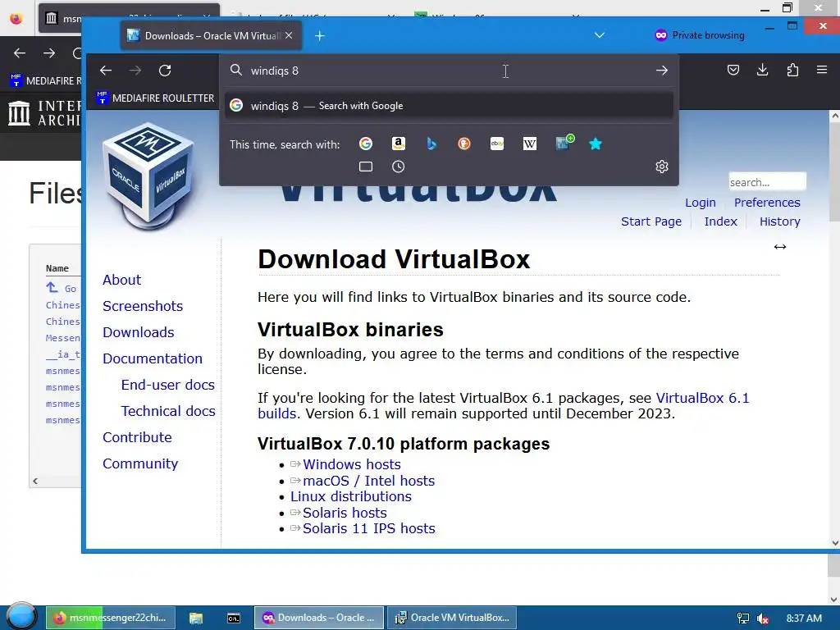Download the Solaris hosts package
840x630 pixels.
coord(345,513)
